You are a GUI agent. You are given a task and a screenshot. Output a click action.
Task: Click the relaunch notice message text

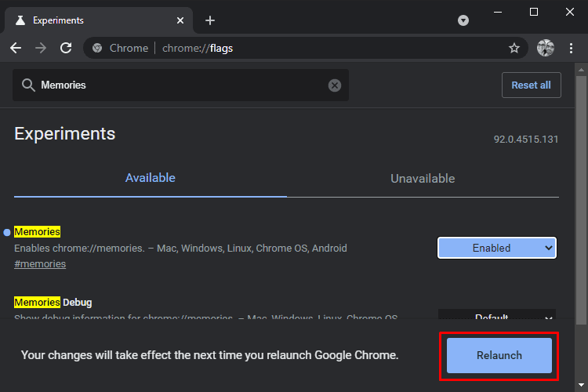209,355
